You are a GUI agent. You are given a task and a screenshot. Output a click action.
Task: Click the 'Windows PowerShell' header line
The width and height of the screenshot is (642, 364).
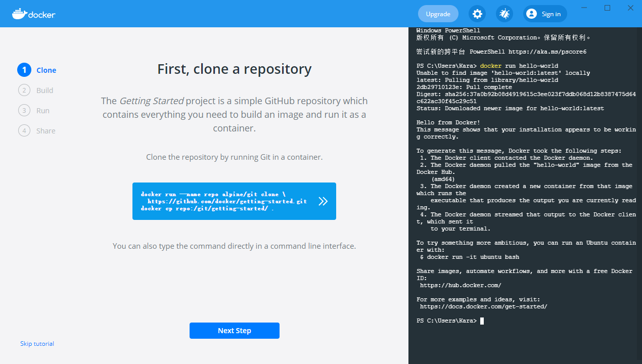pos(448,30)
